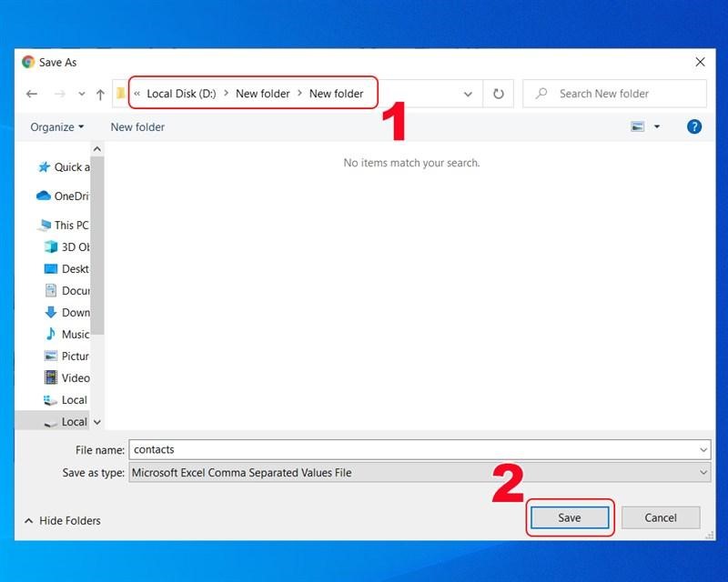Click the Videos film strip icon
The image size is (728, 582).
(51, 377)
